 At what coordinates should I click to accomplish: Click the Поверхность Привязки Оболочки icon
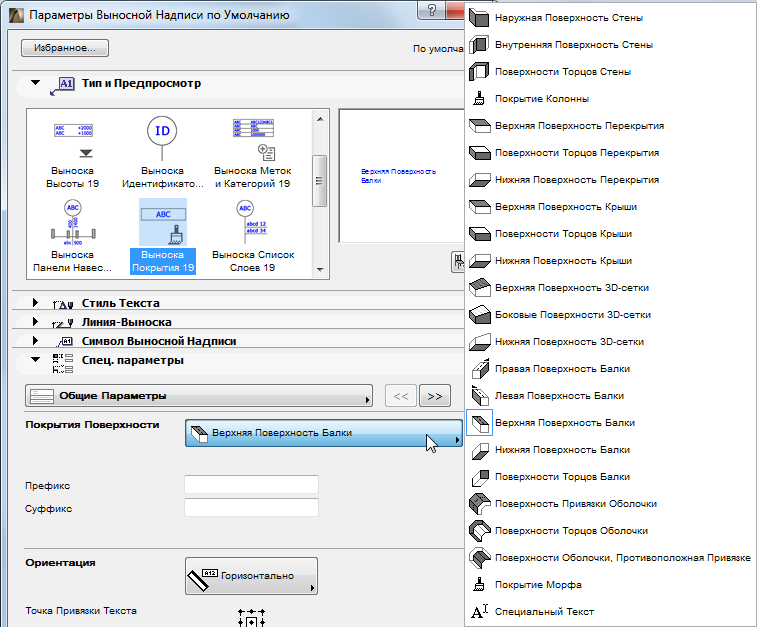[479, 504]
